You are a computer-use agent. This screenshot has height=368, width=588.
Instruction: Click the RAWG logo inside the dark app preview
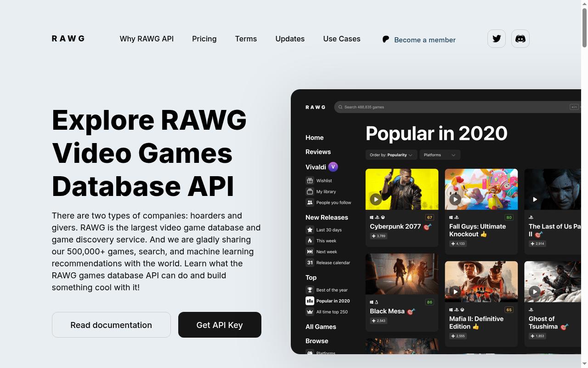point(316,107)
